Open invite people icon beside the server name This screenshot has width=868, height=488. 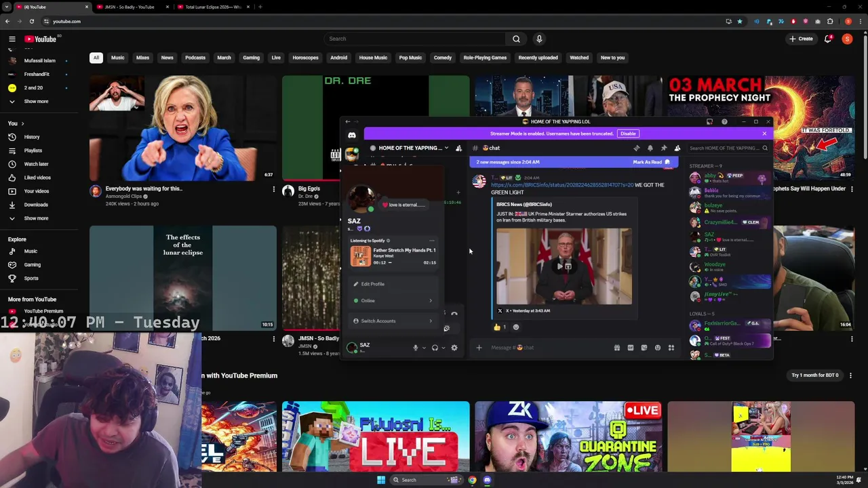click(x=458, y=148)
